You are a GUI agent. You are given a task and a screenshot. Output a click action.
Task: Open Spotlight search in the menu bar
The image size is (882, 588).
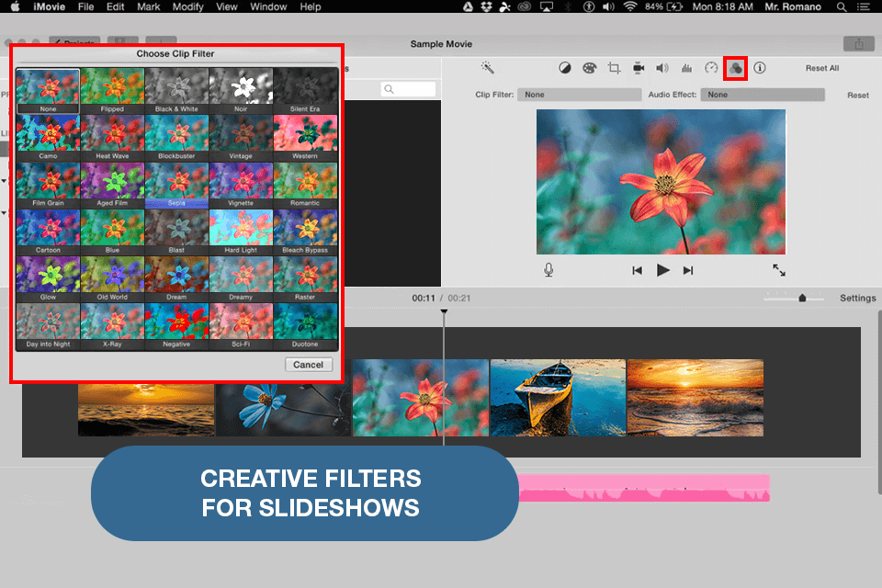coord(842,6)
